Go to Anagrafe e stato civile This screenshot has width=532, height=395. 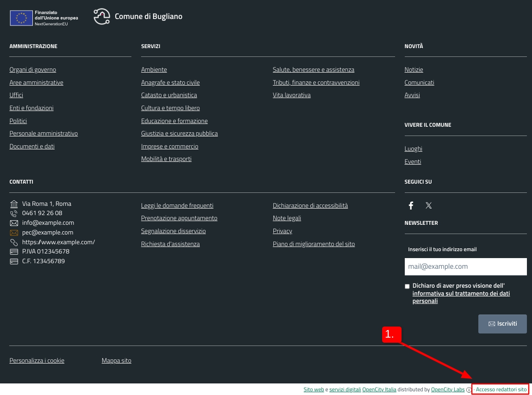170,83
